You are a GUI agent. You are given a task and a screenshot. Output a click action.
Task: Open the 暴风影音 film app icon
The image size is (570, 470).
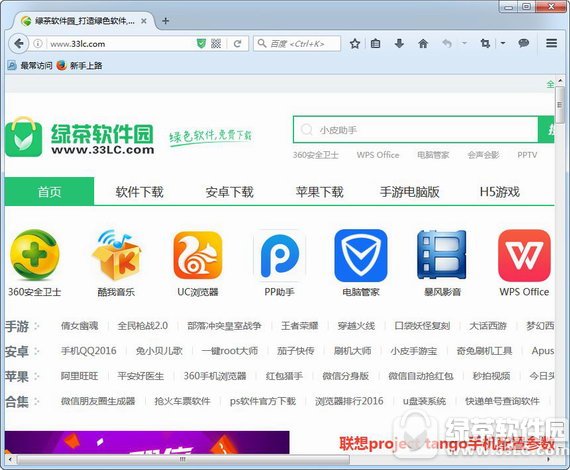442,255
